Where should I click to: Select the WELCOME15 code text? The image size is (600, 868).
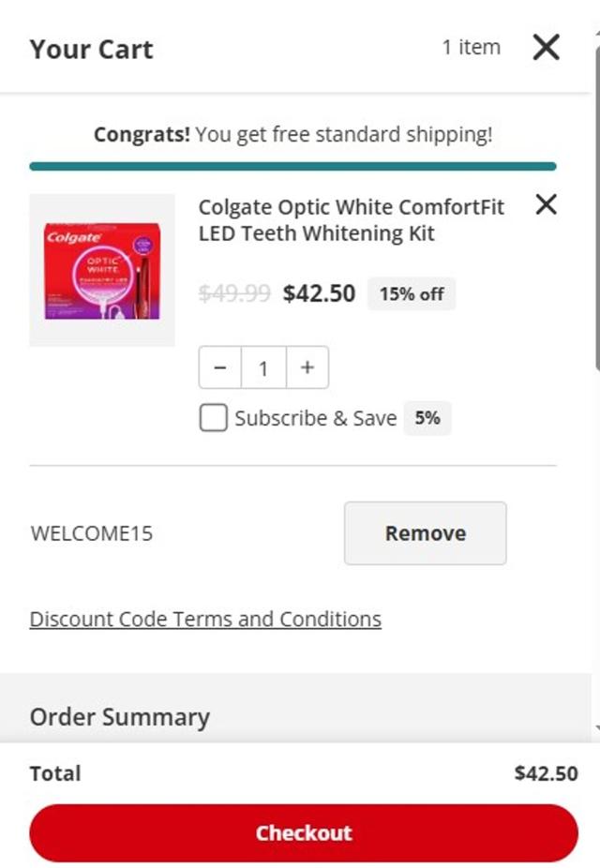pyautogui.click(x=92, y=534)
